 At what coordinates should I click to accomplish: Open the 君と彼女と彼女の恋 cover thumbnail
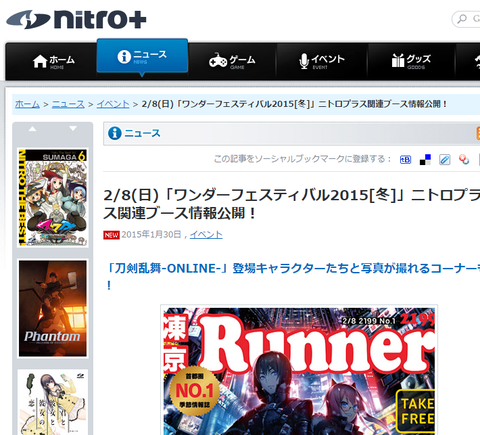[53, 402]
